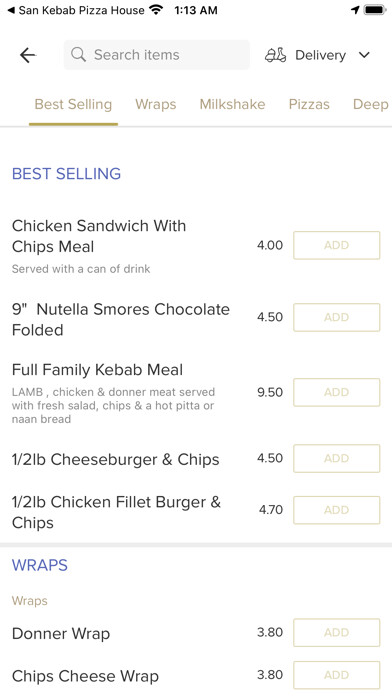Expand the Delivery order type selector
The image size is (392, 696).
[x=317, y=55]
